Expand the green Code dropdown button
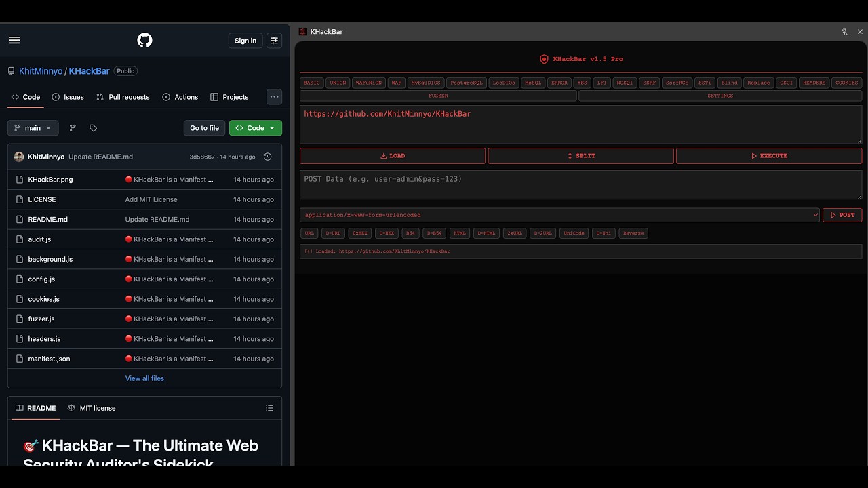This screenshot has width=868, height=488. tap(256, 128)
